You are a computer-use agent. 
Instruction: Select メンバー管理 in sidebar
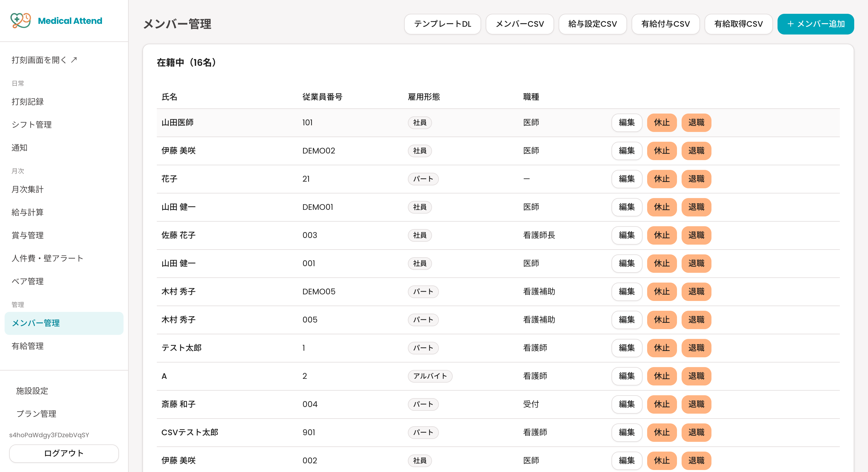click(x=64, y=323)
